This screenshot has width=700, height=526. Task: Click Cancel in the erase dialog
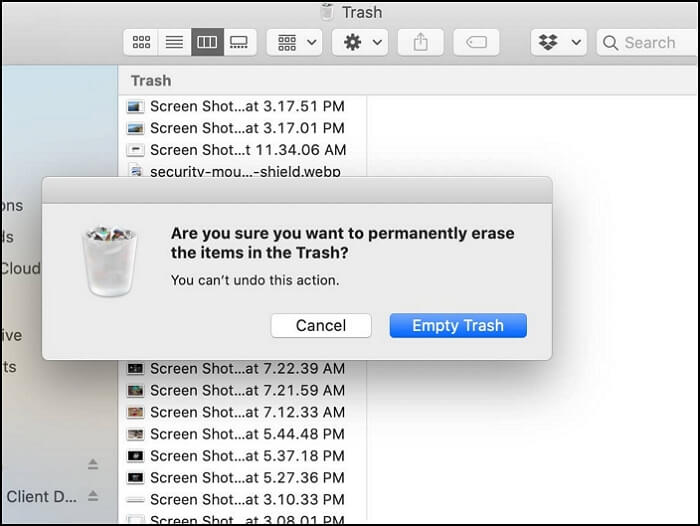[321, 325]
